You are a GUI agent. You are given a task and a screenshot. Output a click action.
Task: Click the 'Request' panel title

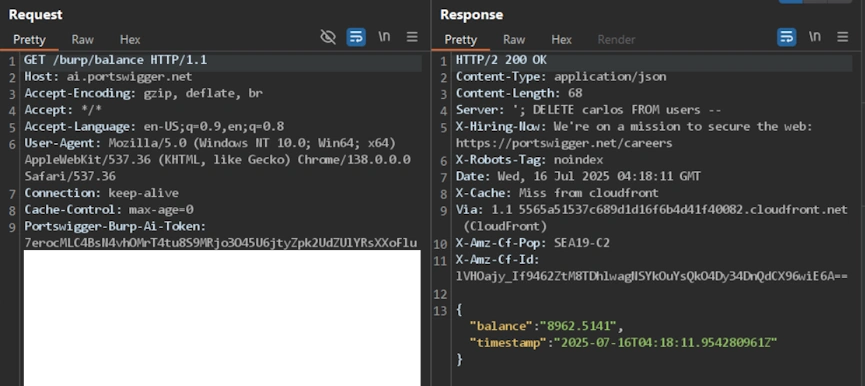pyautogui.click(x=35, y=15)
